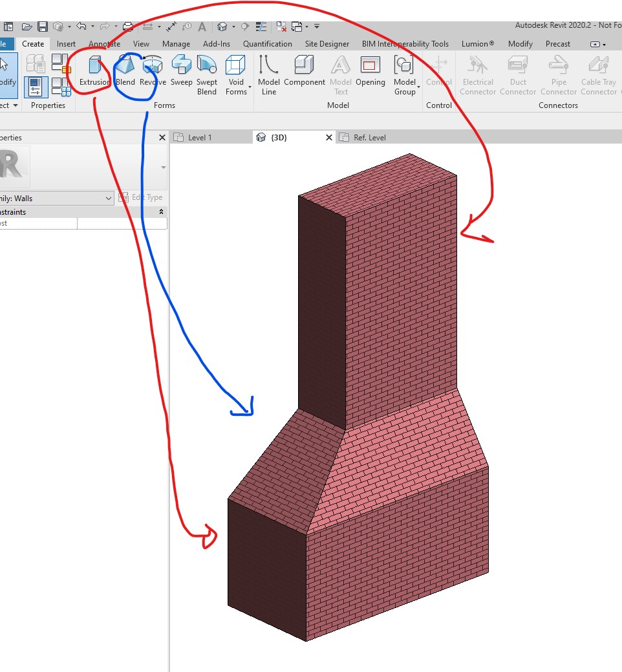The height and width of the screenshot is (672, 622).
Task: Open the Site Designer tab
Action: tap(327, 44)
